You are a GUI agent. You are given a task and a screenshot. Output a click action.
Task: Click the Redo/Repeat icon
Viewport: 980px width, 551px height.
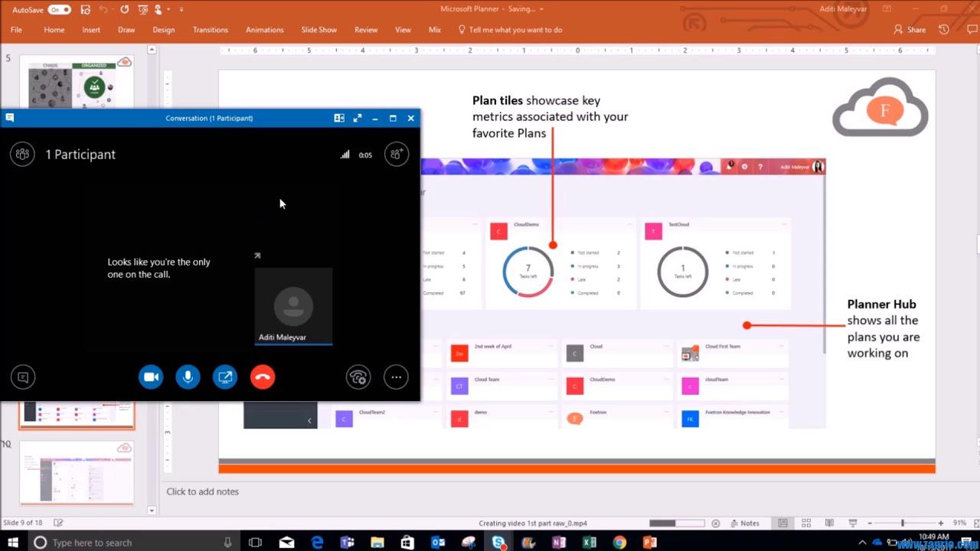pos(124,10)
